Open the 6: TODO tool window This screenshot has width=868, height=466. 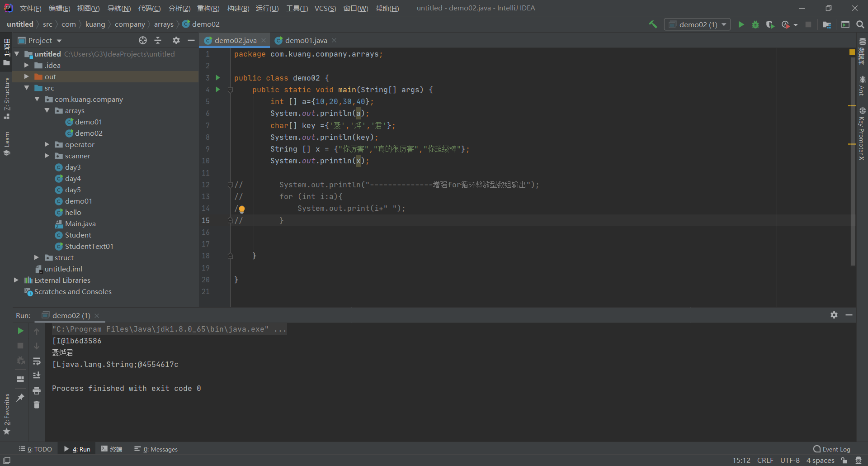click(36, 449)
